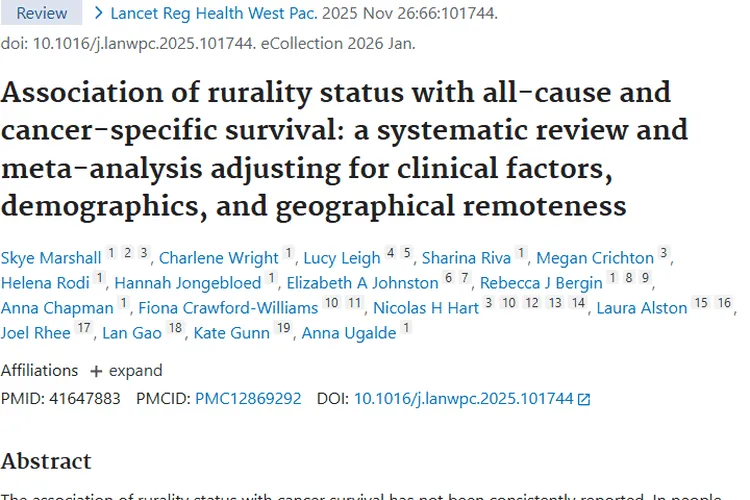
Task: Open the PMC12869292 full-text link
Action: click(x=248, y=398)
